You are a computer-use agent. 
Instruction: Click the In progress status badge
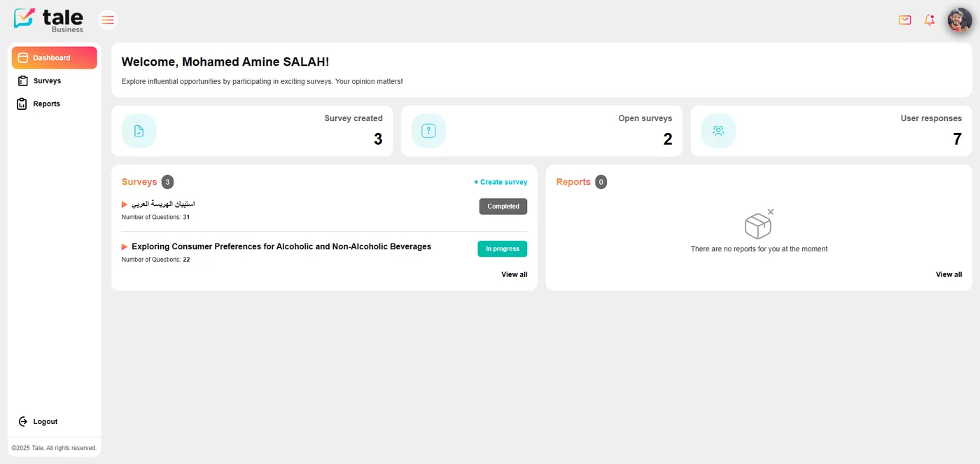[x=502, y=248]
